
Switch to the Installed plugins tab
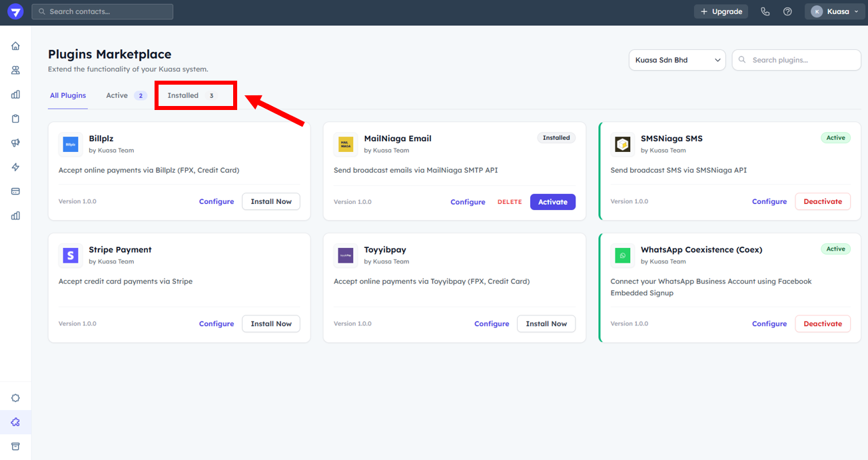click(191, 95)
